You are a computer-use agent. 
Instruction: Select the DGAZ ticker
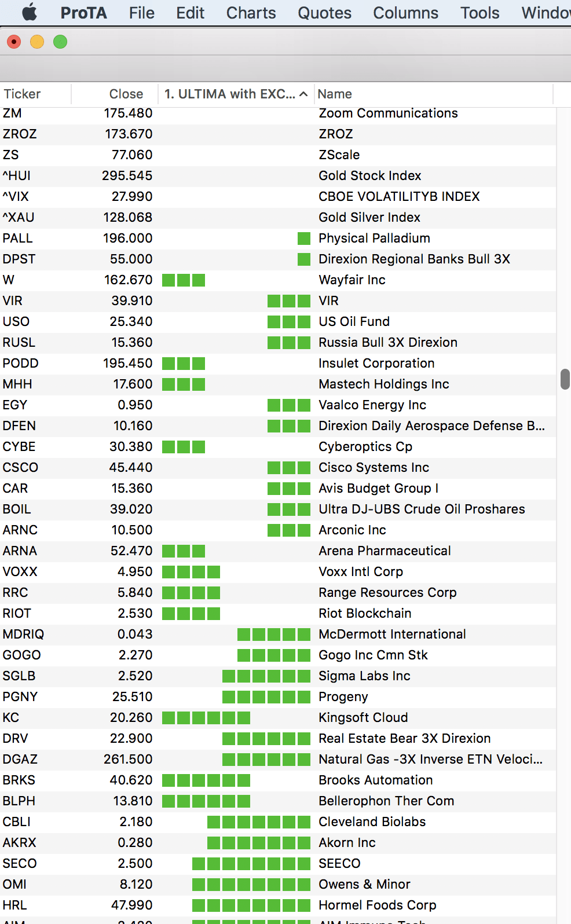tap(20, 759)
